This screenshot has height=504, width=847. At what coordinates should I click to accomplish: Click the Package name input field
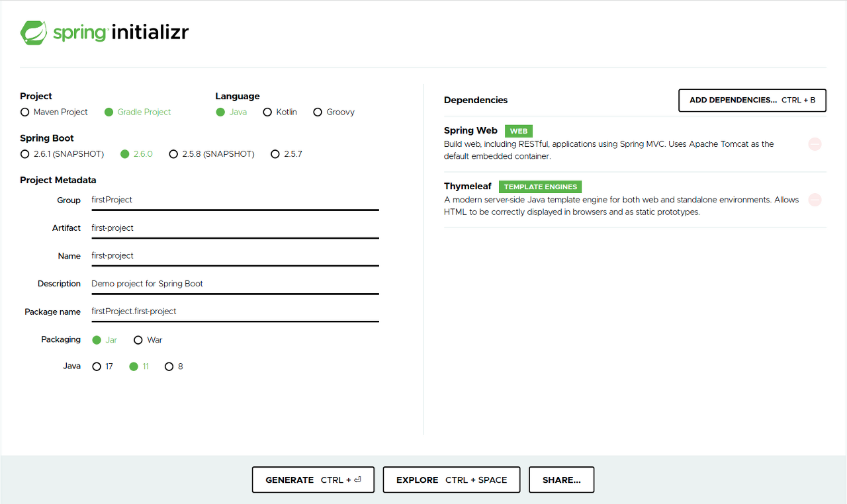tap(235, 311)
